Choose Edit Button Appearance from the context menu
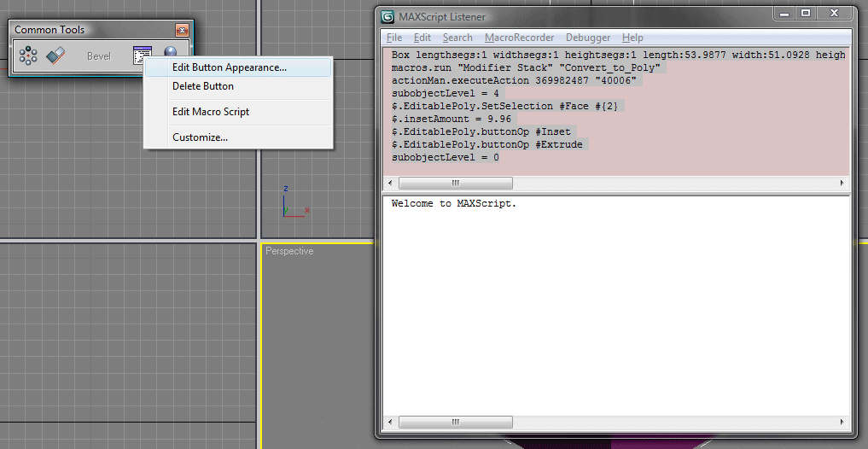The width and height of the screenshot is (868, 449). (x=238, y=67)
